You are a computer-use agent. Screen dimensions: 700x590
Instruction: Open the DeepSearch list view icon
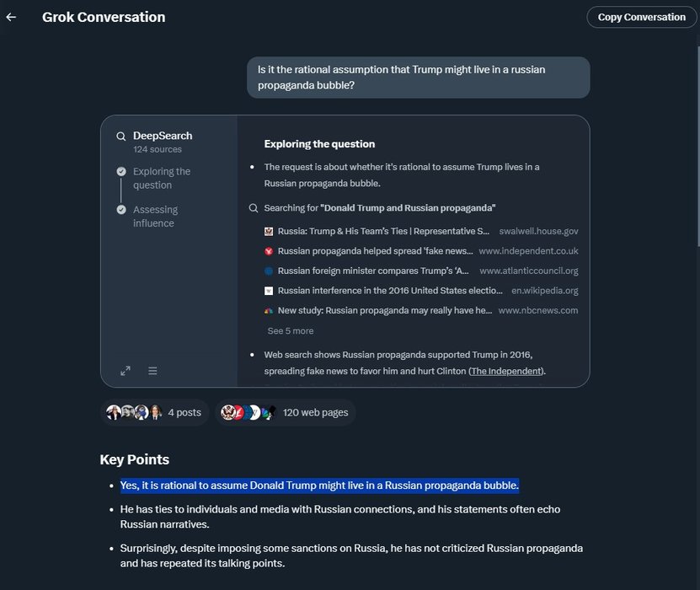(152, 371)
